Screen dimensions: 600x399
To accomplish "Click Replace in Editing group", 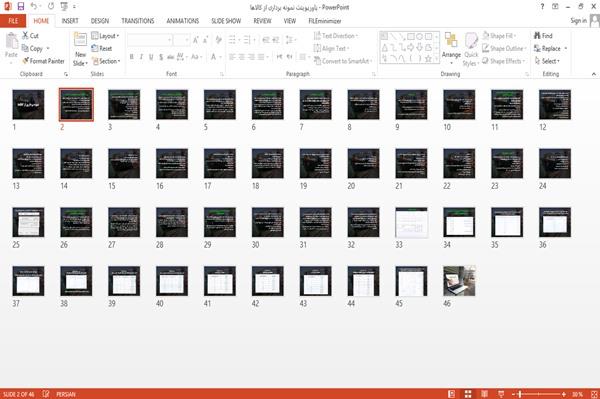I will pyautogui.click(x=548, y=48).
